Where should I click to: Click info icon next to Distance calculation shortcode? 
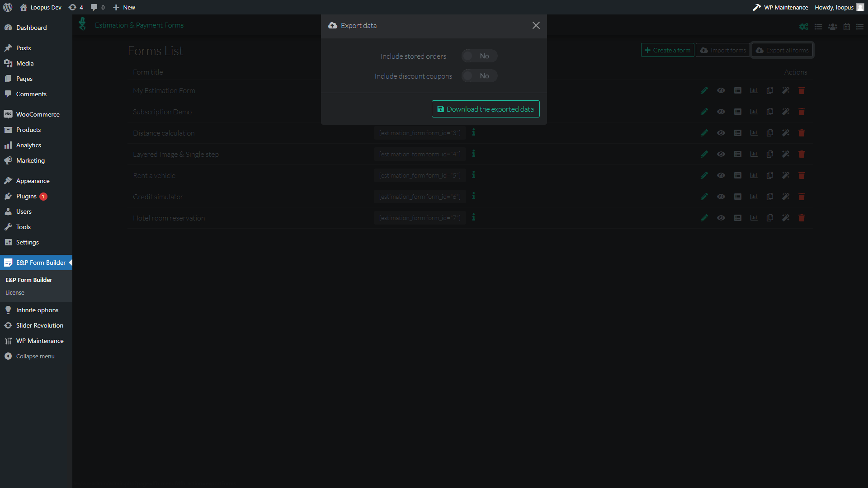(x=473, y=132)
